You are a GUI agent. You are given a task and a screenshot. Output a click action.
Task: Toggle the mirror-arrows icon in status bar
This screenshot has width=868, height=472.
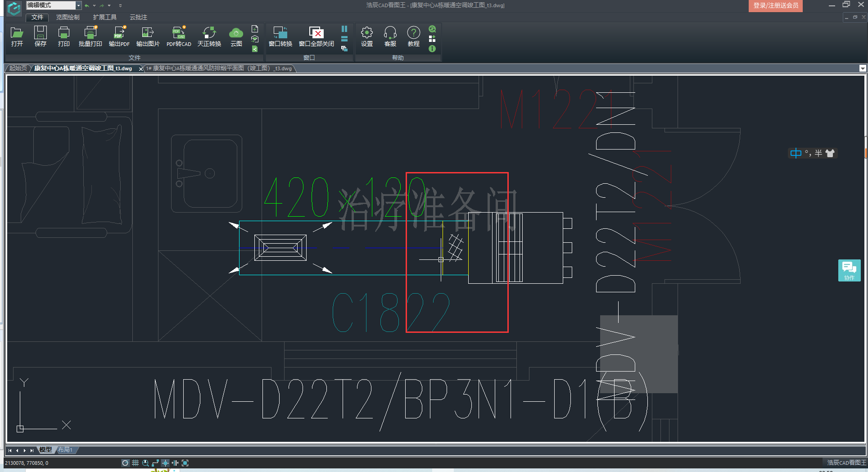(x=175, y=463)
